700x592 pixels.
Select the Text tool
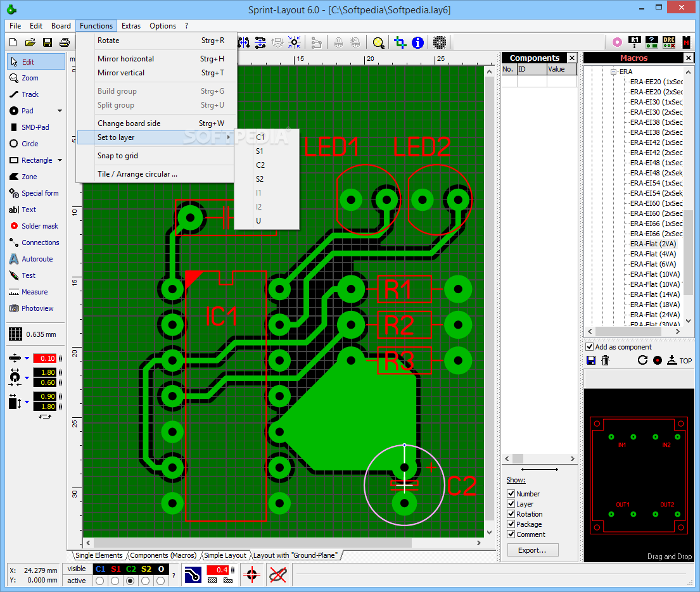click(x=35, y=210)
